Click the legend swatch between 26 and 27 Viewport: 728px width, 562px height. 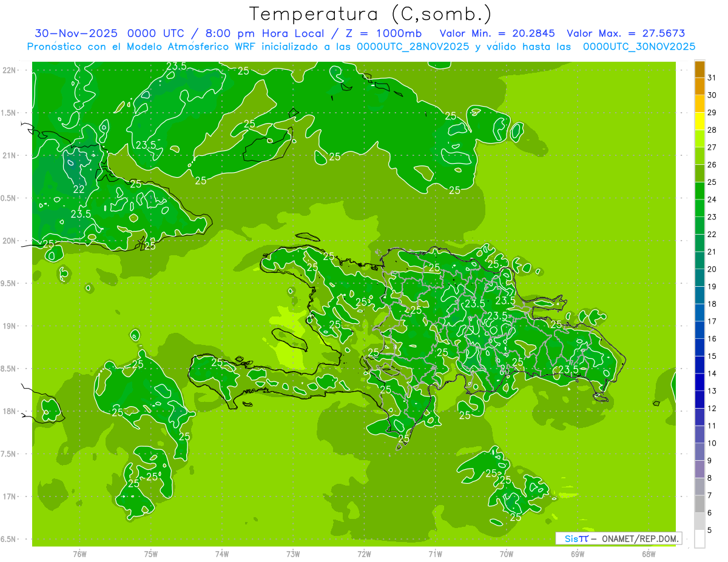tap(699, 156)
